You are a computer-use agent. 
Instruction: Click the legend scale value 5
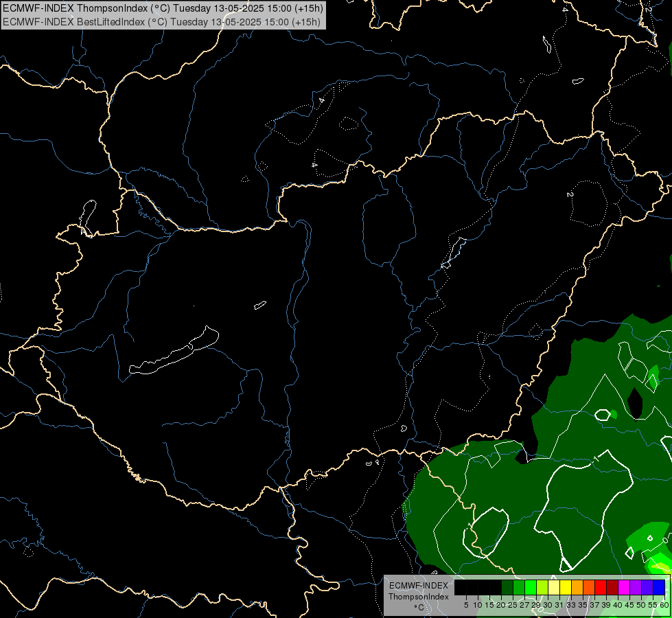[x=466, y=605]
